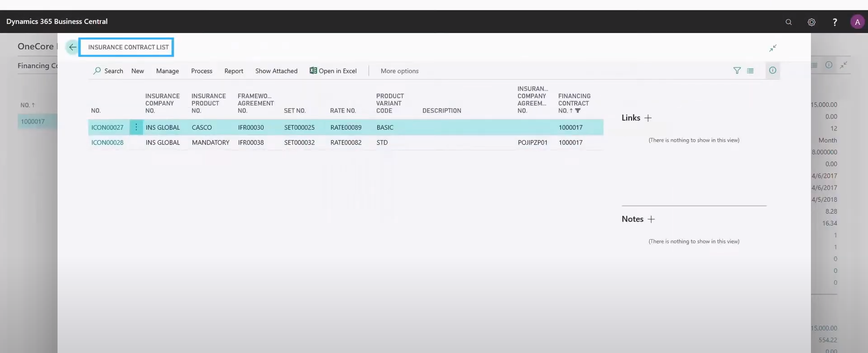
Task: Click the background page's list view icon
Action: pos(814,65)
